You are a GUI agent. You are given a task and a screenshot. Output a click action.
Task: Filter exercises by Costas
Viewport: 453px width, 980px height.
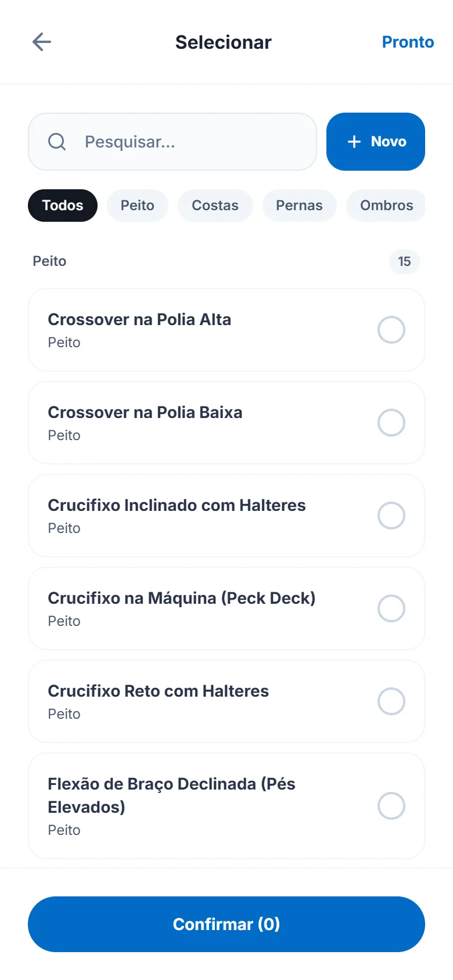[215, 206]
